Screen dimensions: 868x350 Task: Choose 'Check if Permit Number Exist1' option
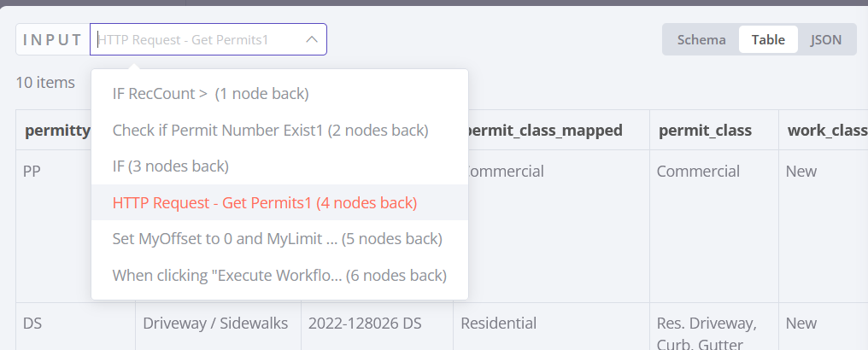pos(270,130)
